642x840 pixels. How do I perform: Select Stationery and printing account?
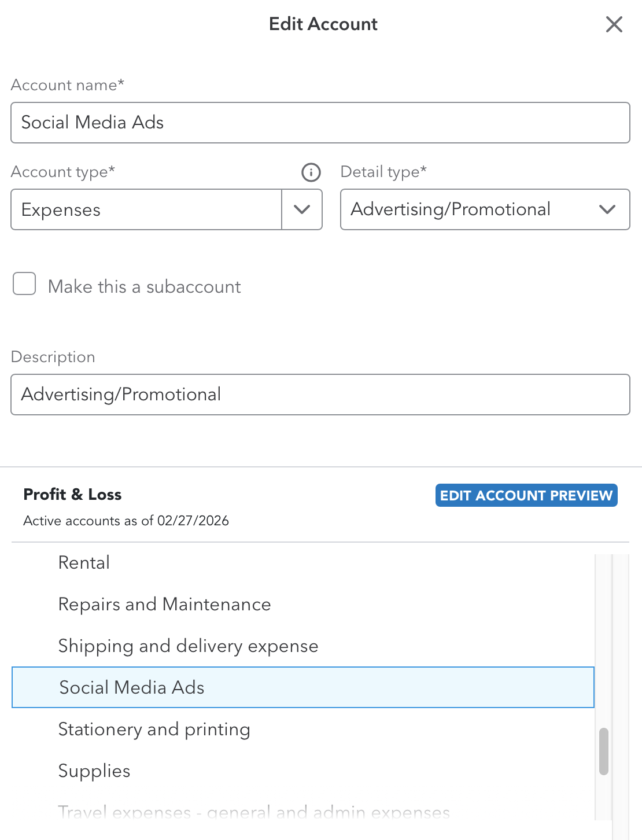point(154,730)
